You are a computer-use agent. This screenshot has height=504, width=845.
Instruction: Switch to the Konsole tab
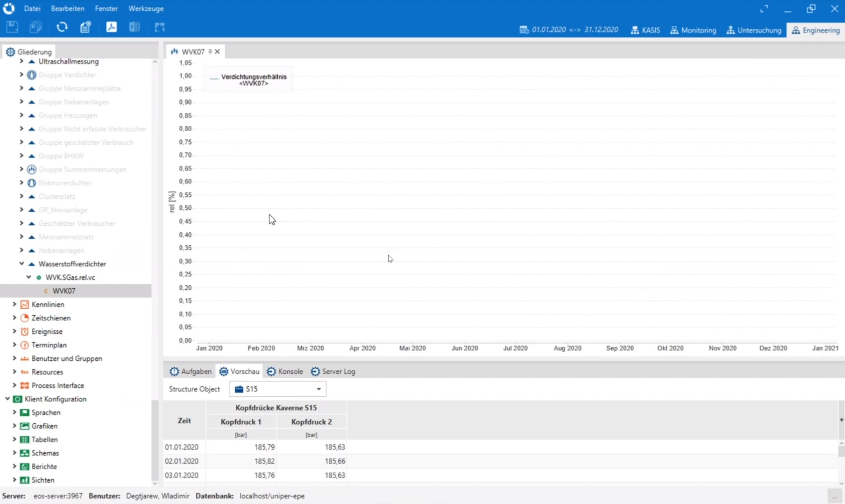click(x=285, y=371)
